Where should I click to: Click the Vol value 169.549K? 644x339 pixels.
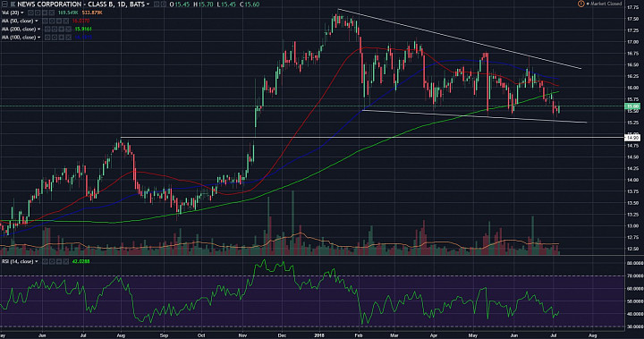[68, 13]
